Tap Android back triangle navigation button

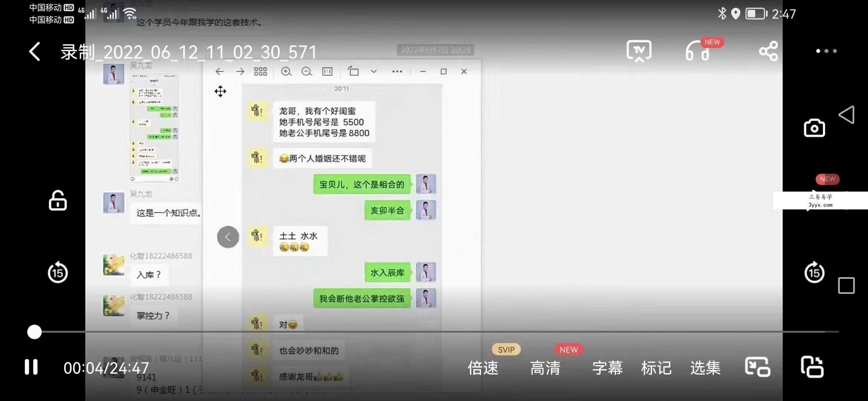tap(846, 115)
